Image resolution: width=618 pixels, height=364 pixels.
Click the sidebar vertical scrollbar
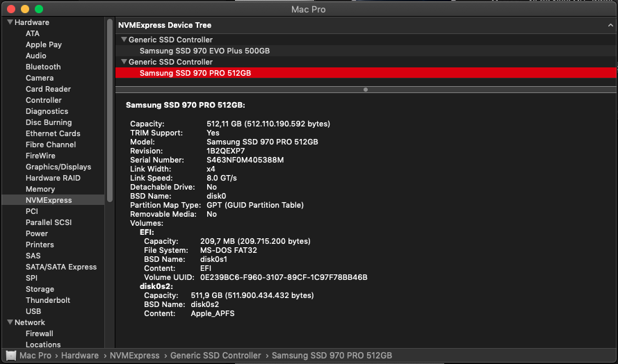click(x=110, y=110)
